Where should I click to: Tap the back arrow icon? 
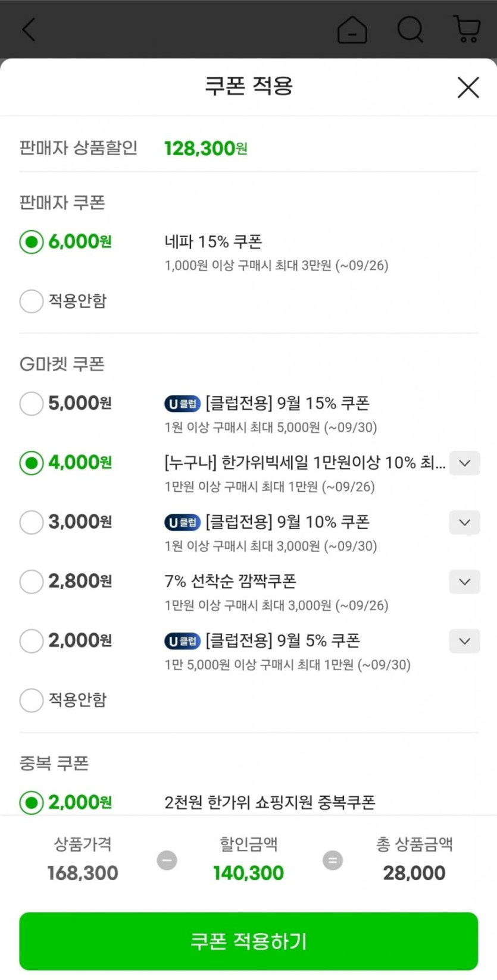point(29,29)
